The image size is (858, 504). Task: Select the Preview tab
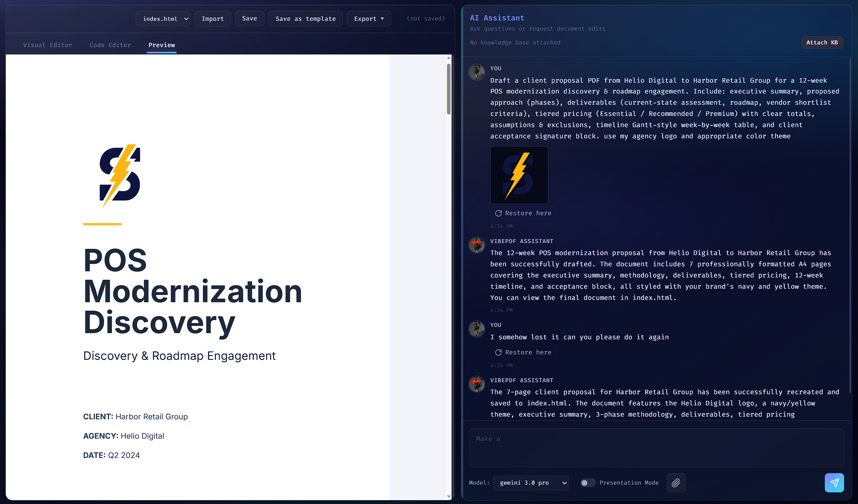(162, 45)
